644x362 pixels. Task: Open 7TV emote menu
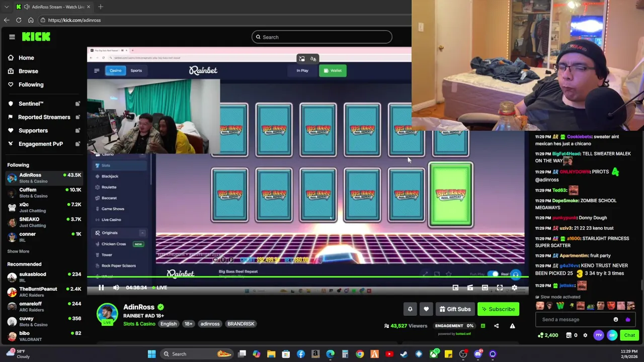(x=599, y=335)
